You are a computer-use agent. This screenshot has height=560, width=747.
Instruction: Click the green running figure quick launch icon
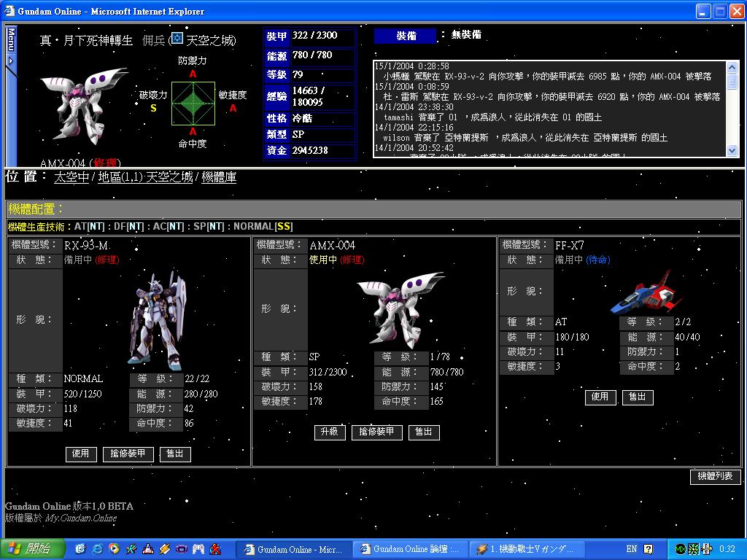coord(131,548)
